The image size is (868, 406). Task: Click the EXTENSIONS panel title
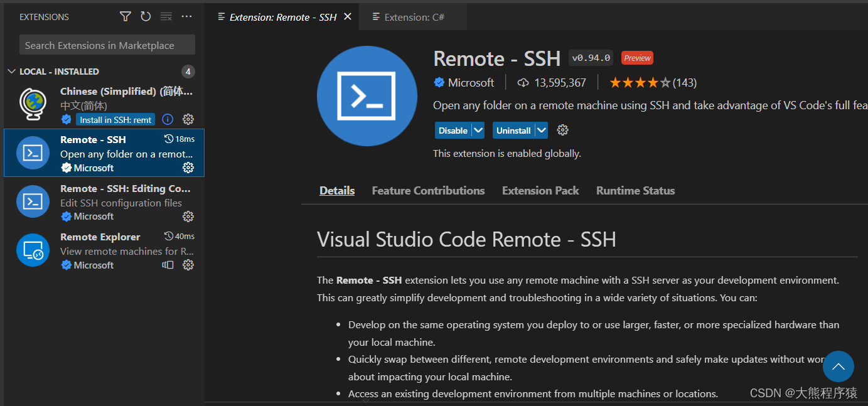click(44, 17)
